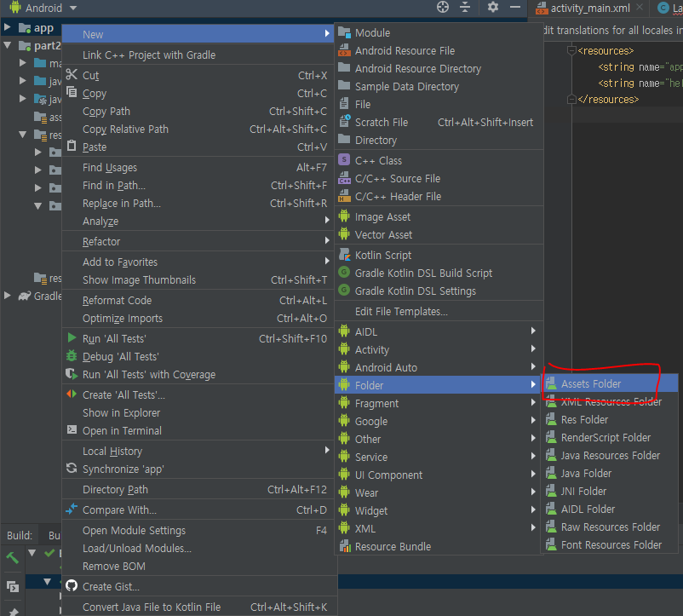Click the Resource Bundle icon
This screenshot has width=683, height=616.
click(x=345, y=545)
